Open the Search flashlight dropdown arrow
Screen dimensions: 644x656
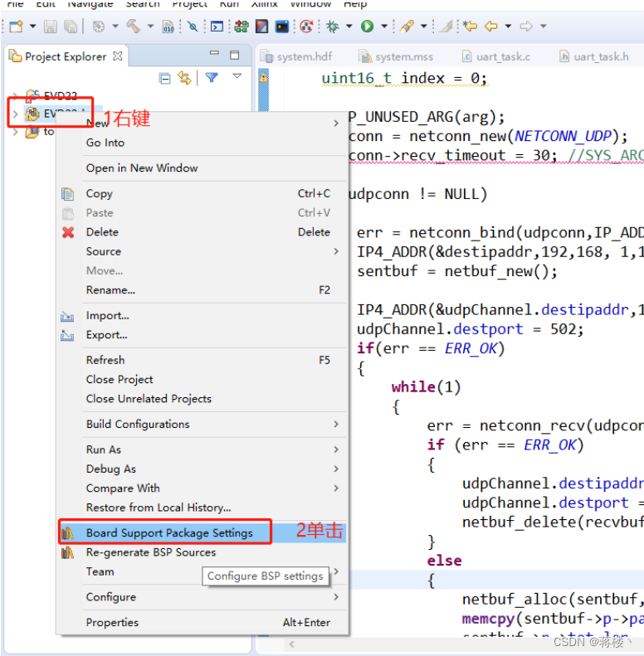click(424, 27)
